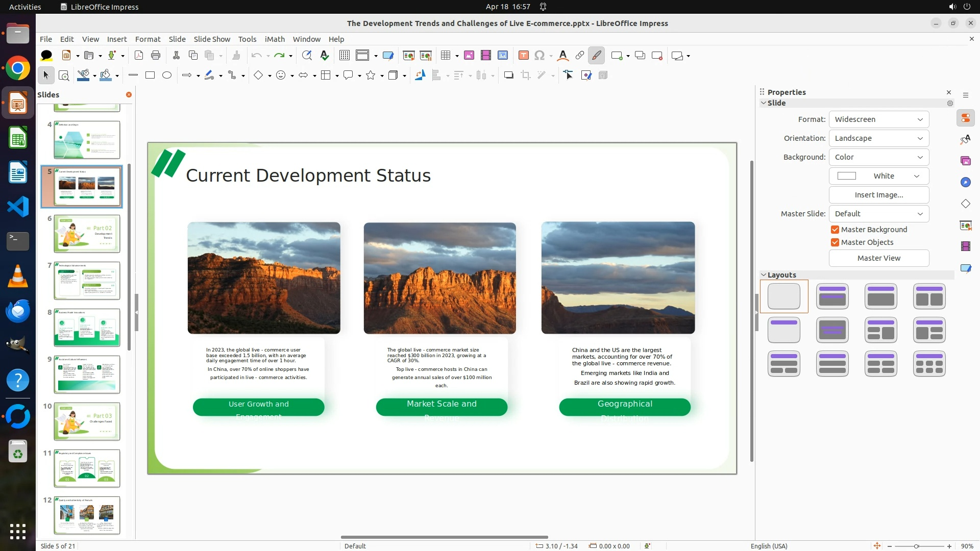Click the Insert Table icon
The height and width of the screenshot is (551, 980).
(446, 56)
